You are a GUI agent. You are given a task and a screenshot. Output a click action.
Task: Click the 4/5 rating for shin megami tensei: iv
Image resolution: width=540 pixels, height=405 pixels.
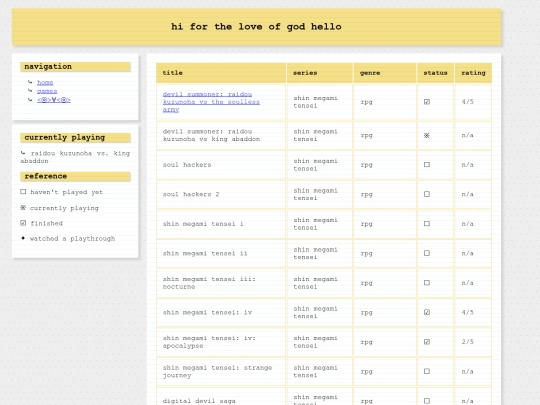coord(467,312)
